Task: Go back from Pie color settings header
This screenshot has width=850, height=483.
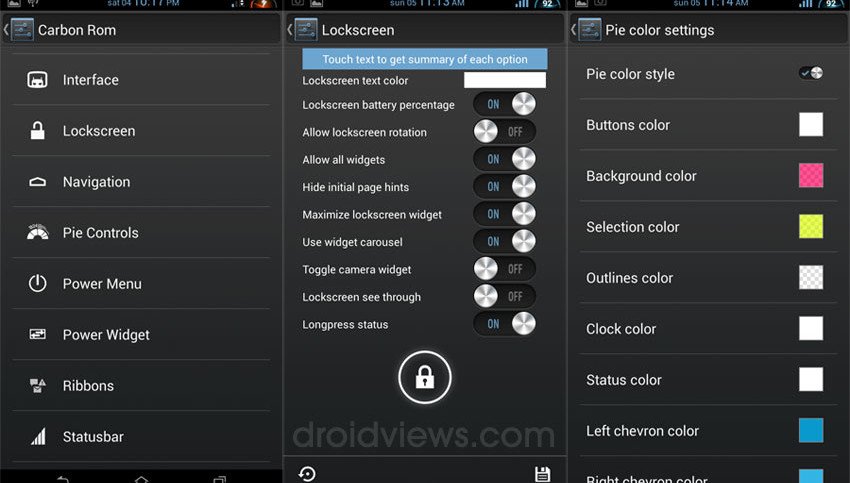Action: [574, 30]
